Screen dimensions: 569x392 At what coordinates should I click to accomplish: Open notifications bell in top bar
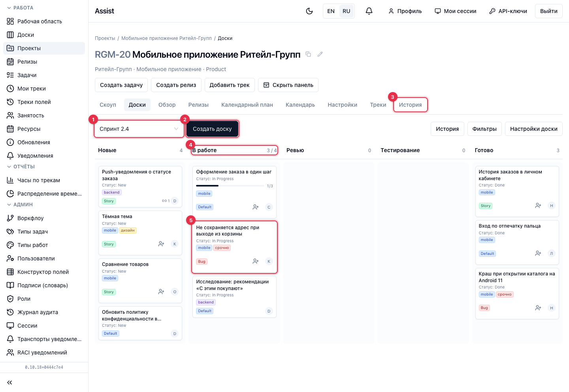pyautogui.click(x=369, y=11)
